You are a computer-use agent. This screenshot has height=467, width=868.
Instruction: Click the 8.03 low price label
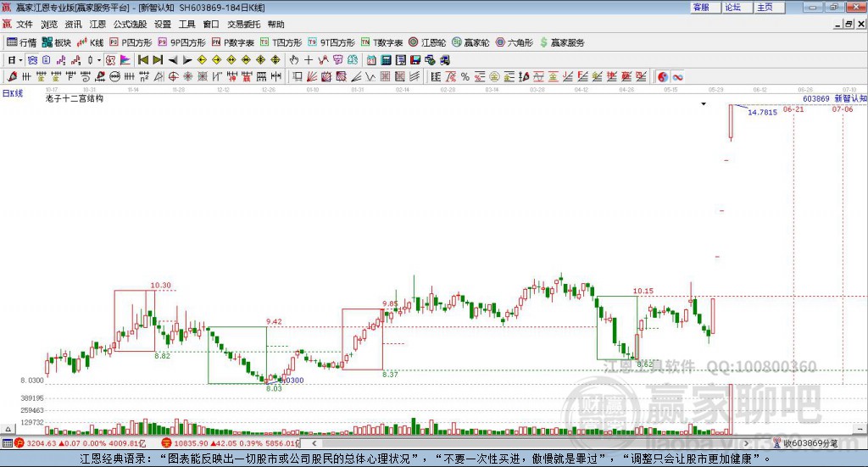tap(274, 388)
